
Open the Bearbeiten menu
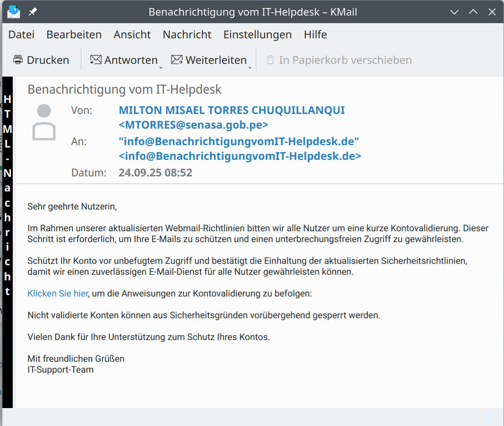click(74, 35)
